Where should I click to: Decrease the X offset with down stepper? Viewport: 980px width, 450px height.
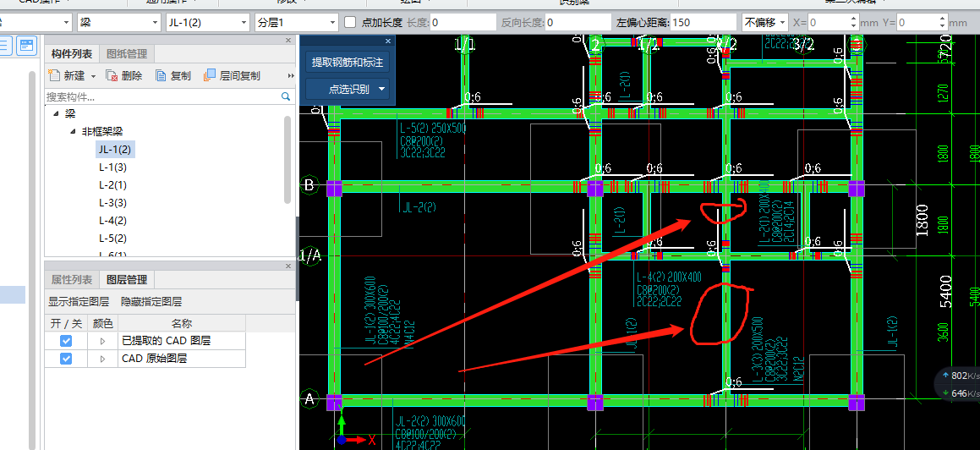point(853,26)
